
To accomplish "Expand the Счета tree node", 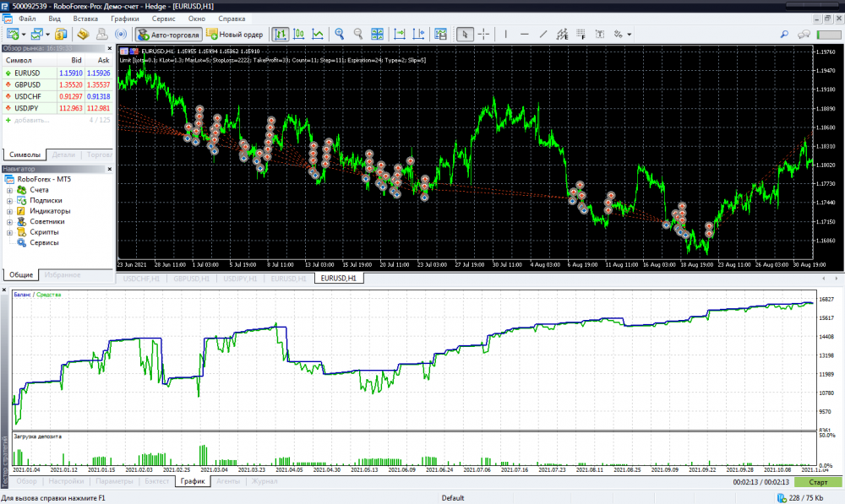I will tap(9, 190).
